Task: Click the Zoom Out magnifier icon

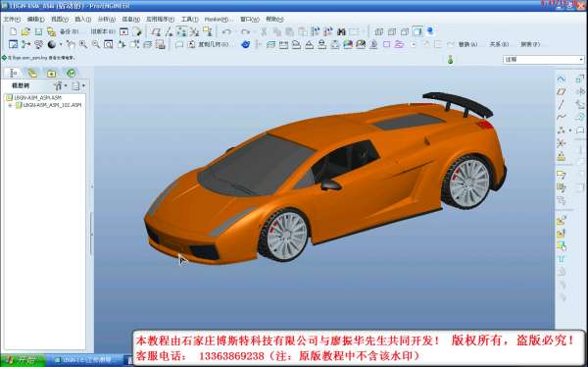Action: [x=96, y=44]
